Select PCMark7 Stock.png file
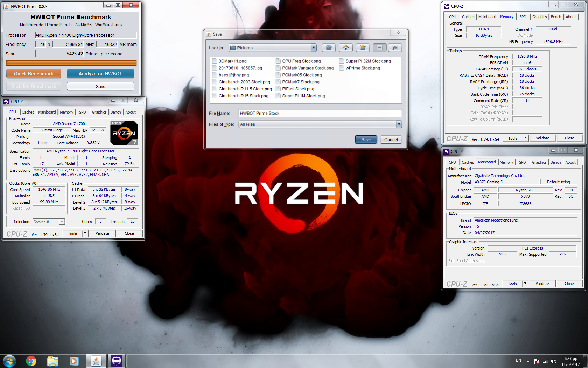 pyautogui.click(x=298, y=82)
